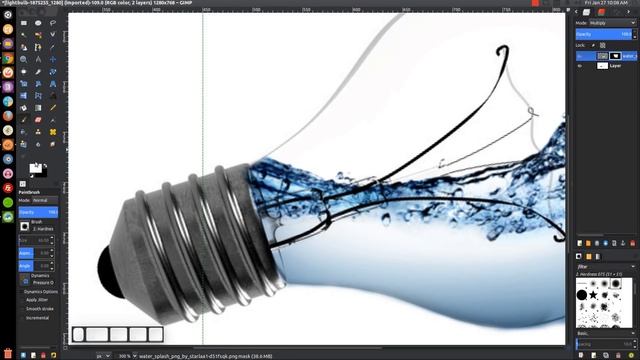The image size is (640, 360).
Task: Toggle visibility eye of water splash layer
Action: tap(580, 56)
